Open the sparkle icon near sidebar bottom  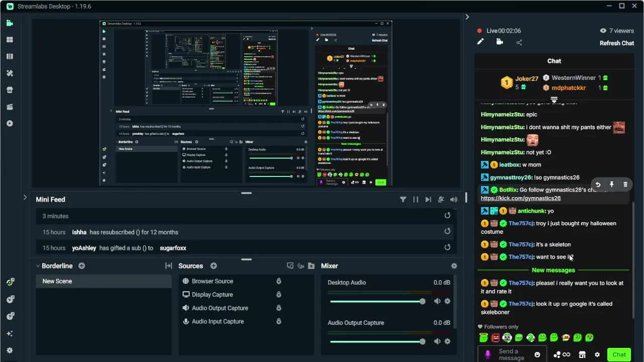[x=10, y=333]
